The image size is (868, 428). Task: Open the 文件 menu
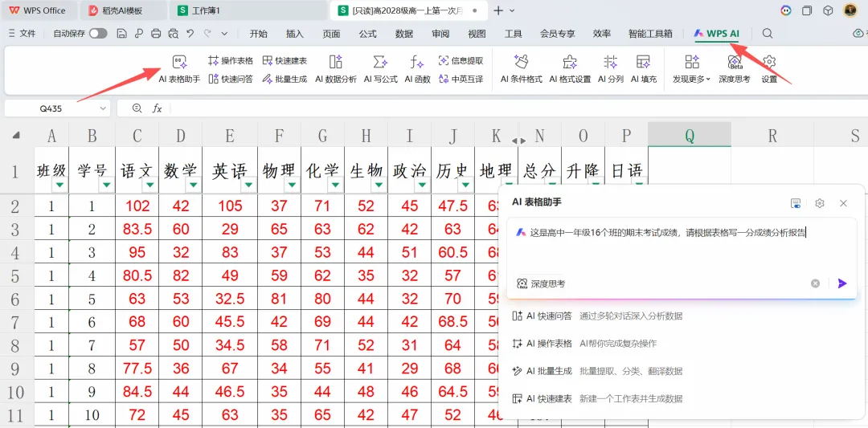tap(23, 34)
